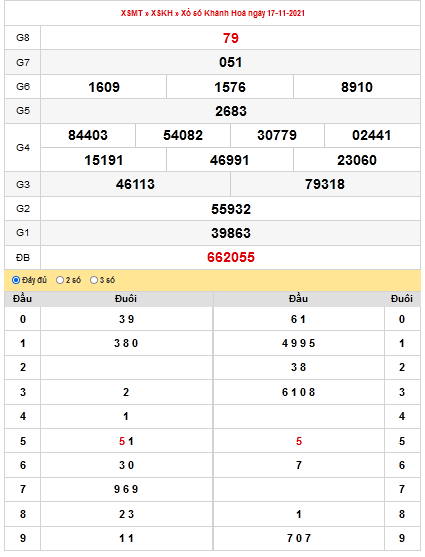This screenshot has width=425, height=557.
Task: Click the G8 prize number 79
Action: [x=231, y=38]
